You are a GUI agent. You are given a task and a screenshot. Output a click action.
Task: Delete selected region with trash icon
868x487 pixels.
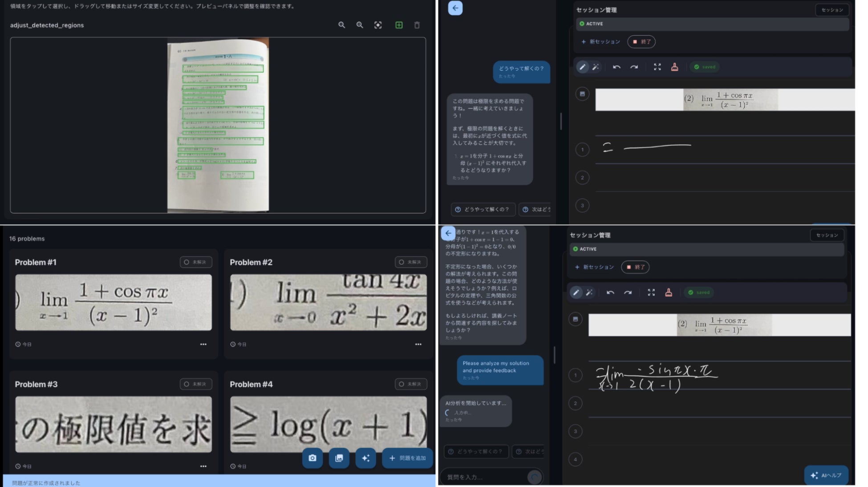[x=417, y=25]
